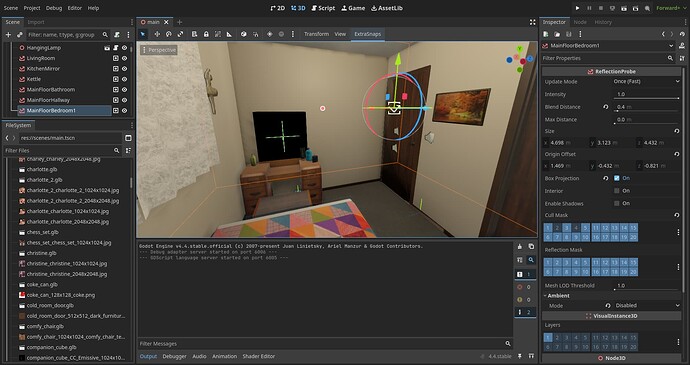
Task: Clear the output log icon
Action: 520,247
